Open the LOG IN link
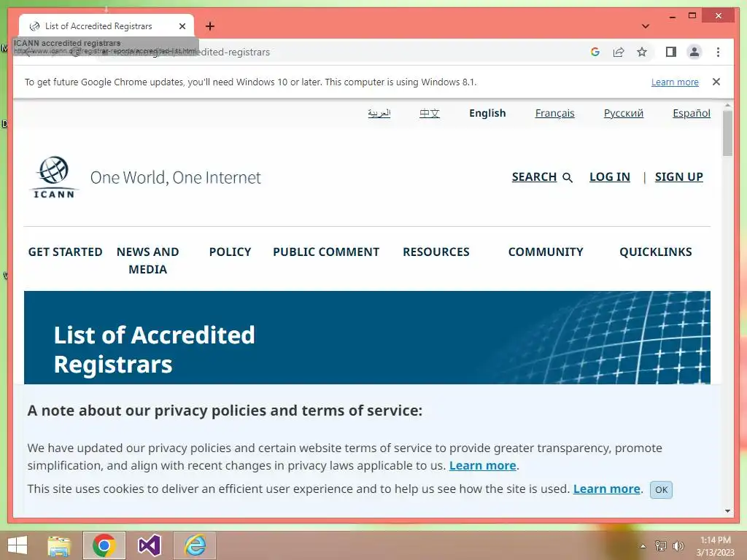747x560 pixels. (609, 176)
